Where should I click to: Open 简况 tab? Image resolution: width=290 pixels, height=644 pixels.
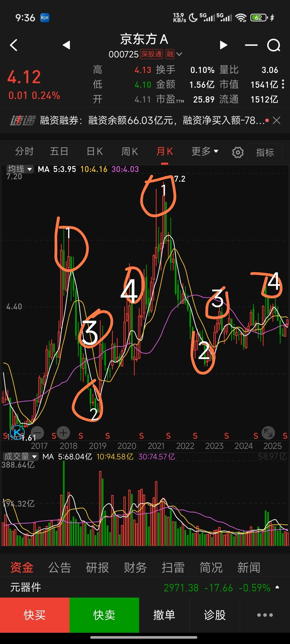click(211, 567)
